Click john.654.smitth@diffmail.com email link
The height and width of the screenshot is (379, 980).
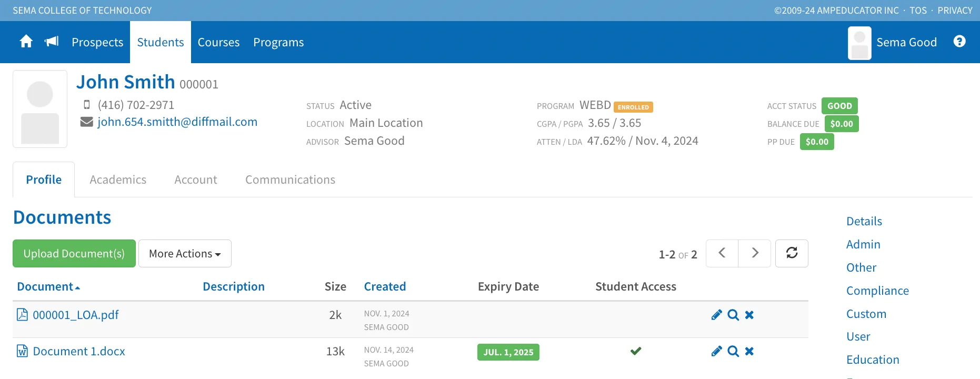[177, 122]
